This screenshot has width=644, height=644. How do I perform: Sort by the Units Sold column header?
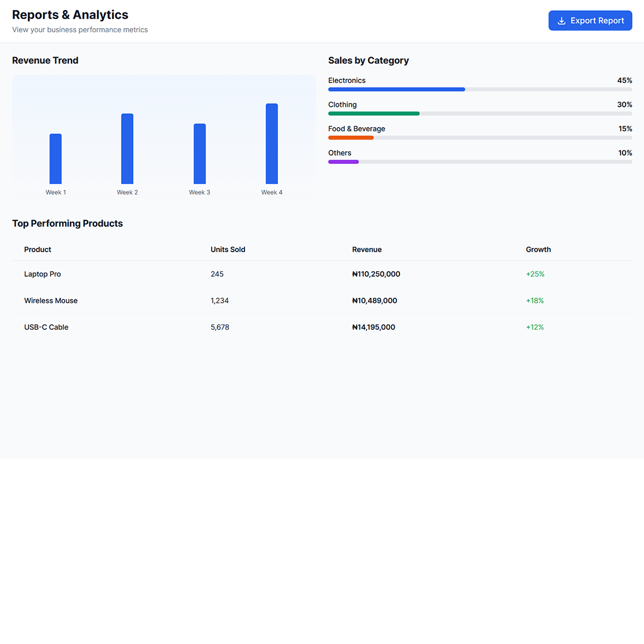tap(228, 249)
